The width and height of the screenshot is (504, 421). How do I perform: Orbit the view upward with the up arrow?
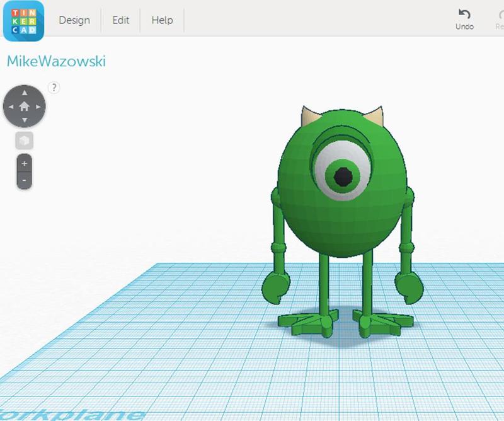(x=25, y=93)
